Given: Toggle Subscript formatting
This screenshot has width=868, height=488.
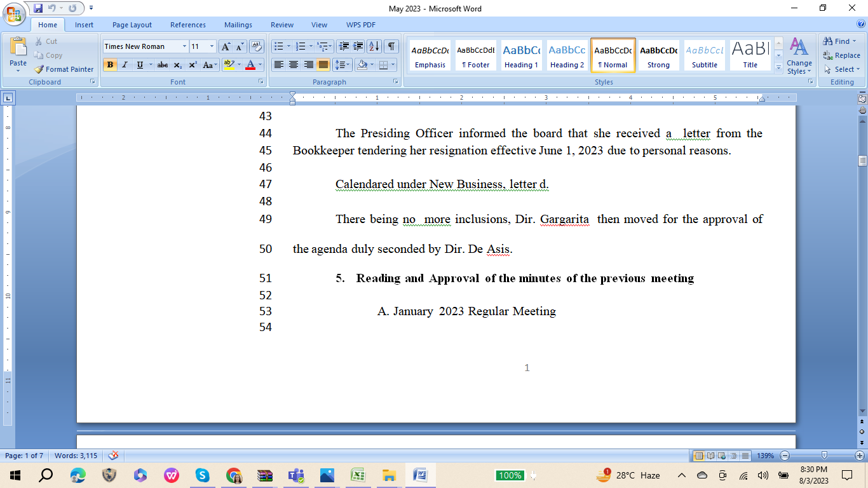Looking at the screenshot, I should 178,65.
